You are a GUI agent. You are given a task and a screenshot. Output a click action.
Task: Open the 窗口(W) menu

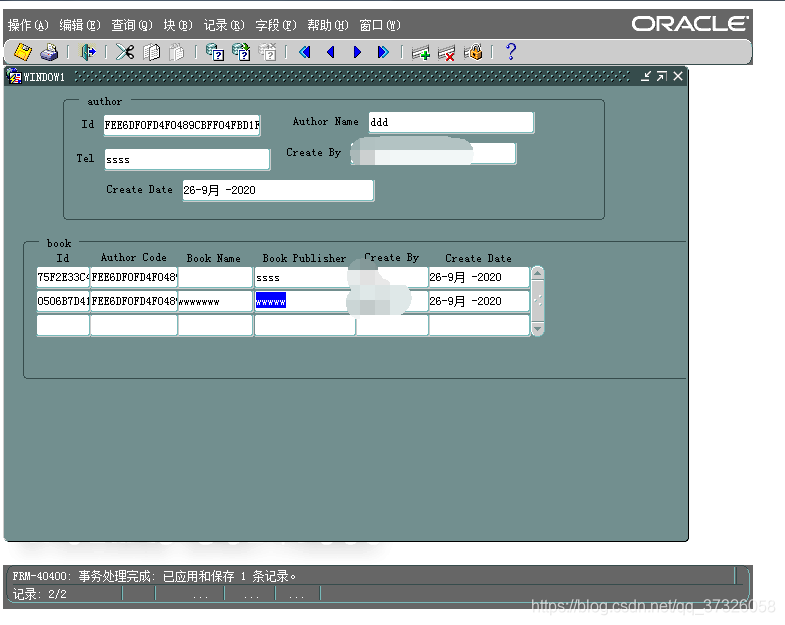pos(379,25)
